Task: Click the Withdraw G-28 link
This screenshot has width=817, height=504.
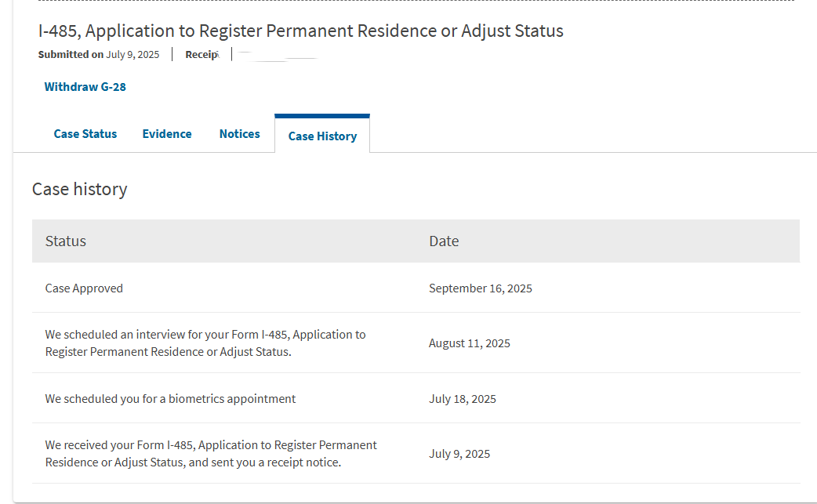Action: point(85,87)
